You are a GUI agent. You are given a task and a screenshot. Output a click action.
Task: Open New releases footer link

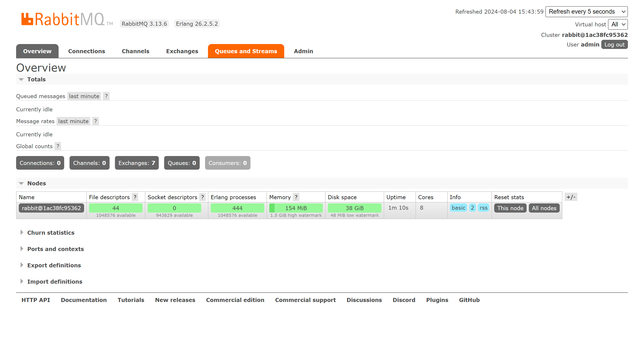click(175, 300)
